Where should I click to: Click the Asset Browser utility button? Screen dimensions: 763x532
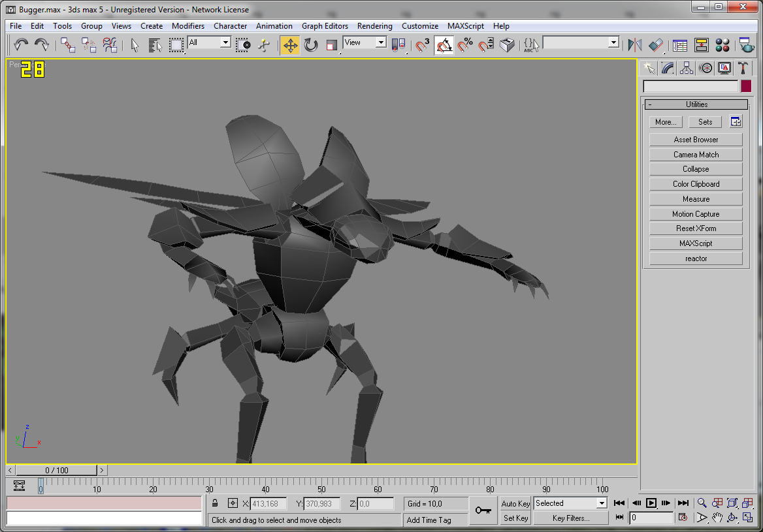pyautogui.click(x=696, y=140)
